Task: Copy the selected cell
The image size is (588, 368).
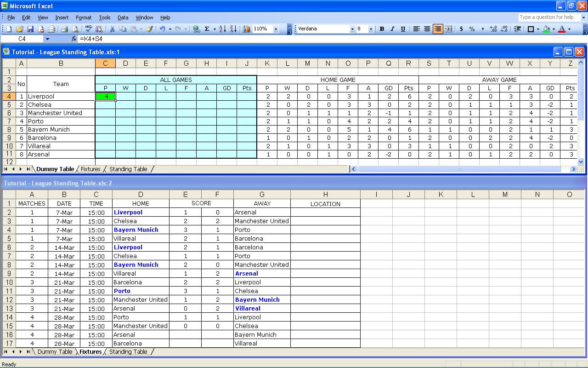Action: click(123, 29)
